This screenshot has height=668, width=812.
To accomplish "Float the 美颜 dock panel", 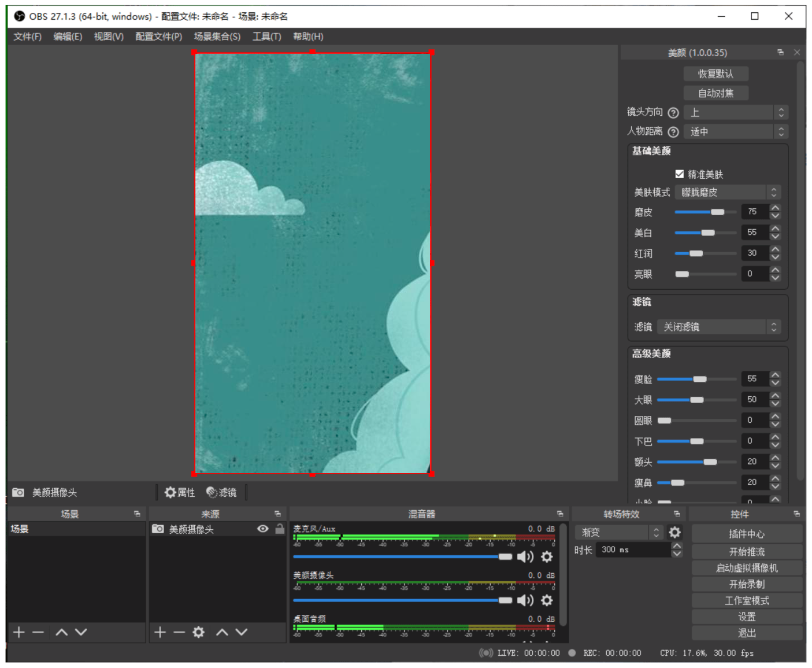I will click(781, 52).
